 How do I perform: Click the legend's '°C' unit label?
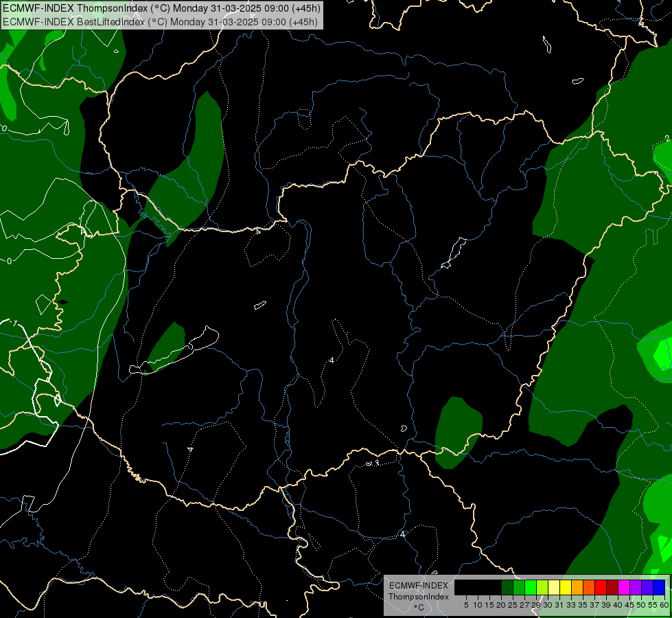click(419, 608)
